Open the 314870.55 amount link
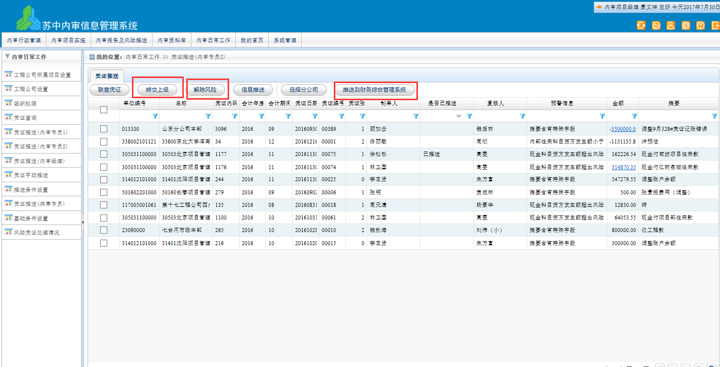The width and height of the screenshot is (720, 367). [x=624, y=167]
